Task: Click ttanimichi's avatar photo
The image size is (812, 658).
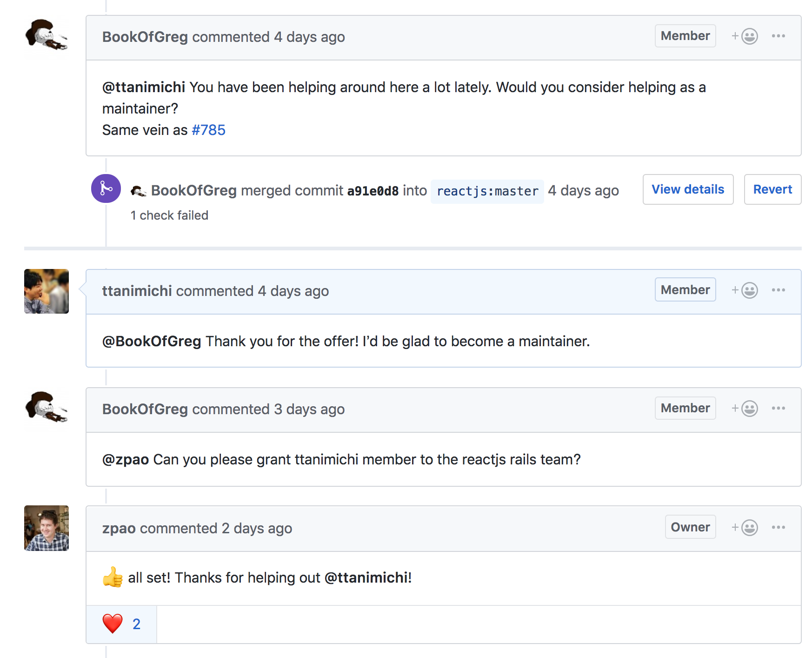Action: [x=47, y=291]
